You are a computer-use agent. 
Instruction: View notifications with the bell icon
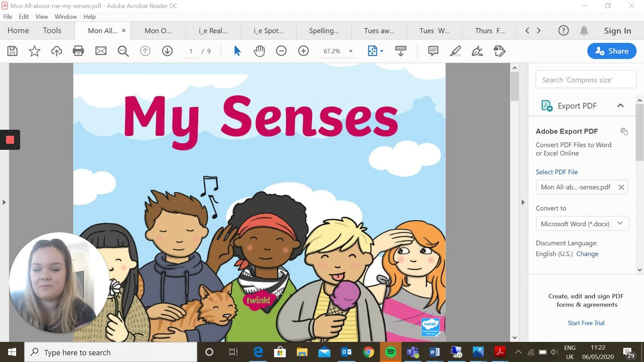click(584, 31)
